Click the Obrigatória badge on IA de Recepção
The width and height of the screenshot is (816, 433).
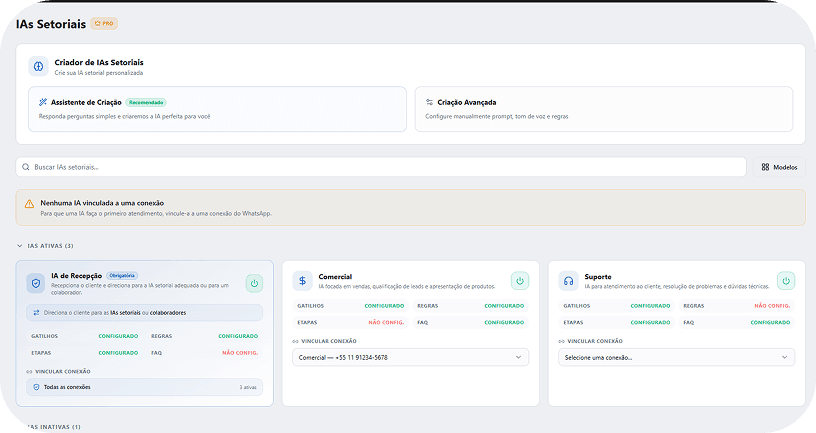point(122,276)
